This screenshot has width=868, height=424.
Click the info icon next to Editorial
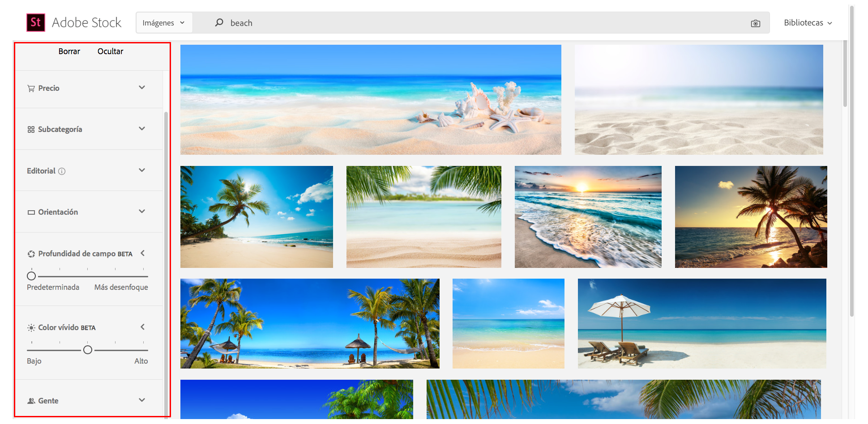pos(62,171)
